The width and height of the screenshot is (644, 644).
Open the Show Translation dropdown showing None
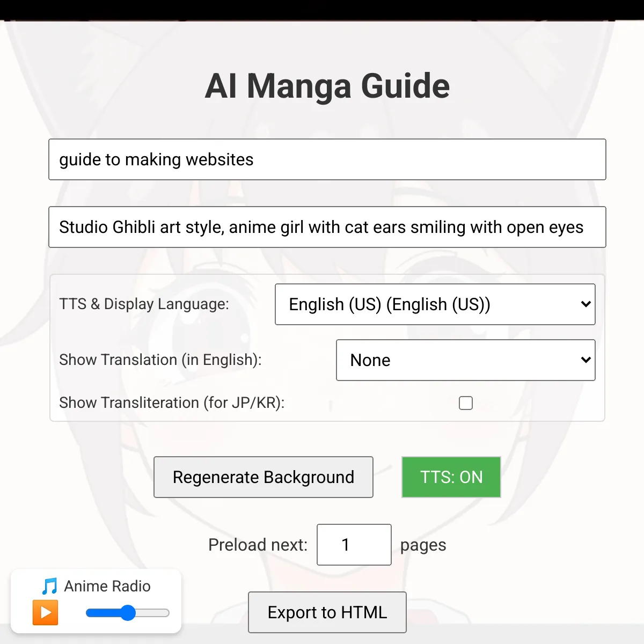click(465, 360)
